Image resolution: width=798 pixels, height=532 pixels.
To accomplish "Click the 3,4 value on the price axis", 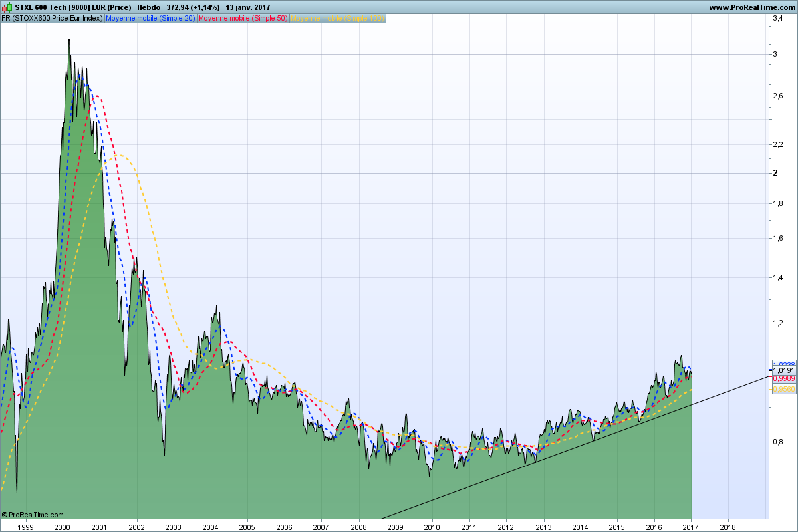I will 777,19.
